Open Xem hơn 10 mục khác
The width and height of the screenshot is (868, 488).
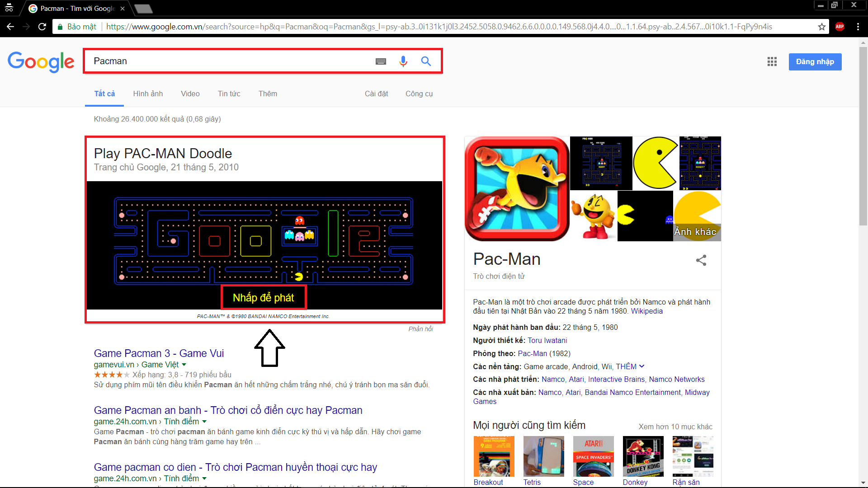click(675, 427)
